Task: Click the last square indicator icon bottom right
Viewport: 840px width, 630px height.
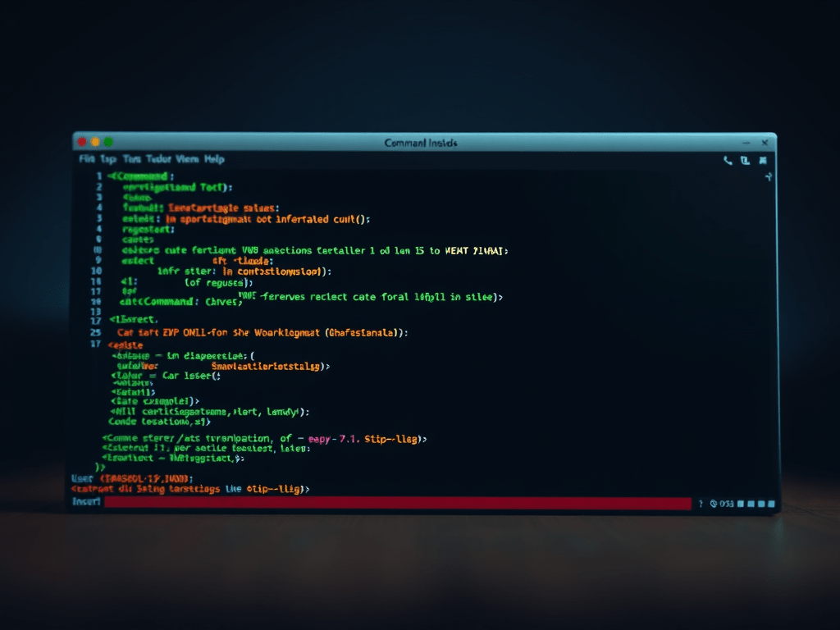Action: [x=771, y=502]
